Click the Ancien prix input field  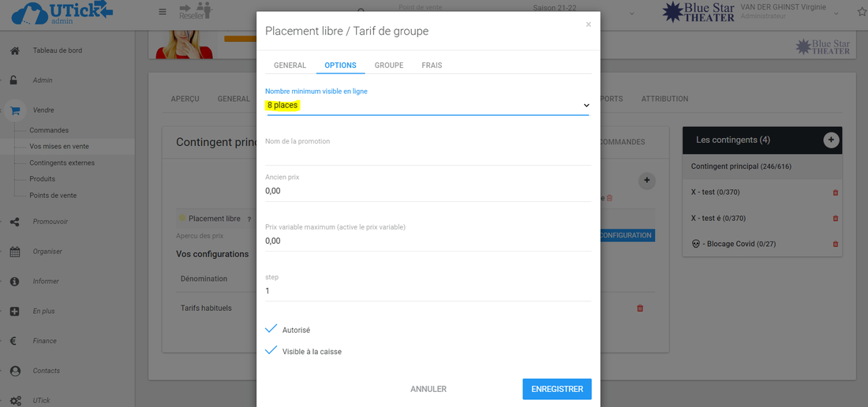point(428,191)
